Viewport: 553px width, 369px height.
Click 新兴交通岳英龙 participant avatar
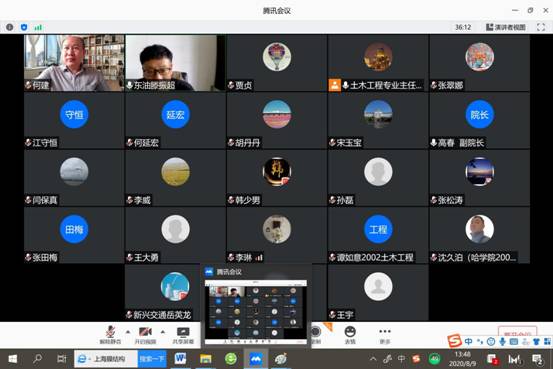click(x=175, y=286)
